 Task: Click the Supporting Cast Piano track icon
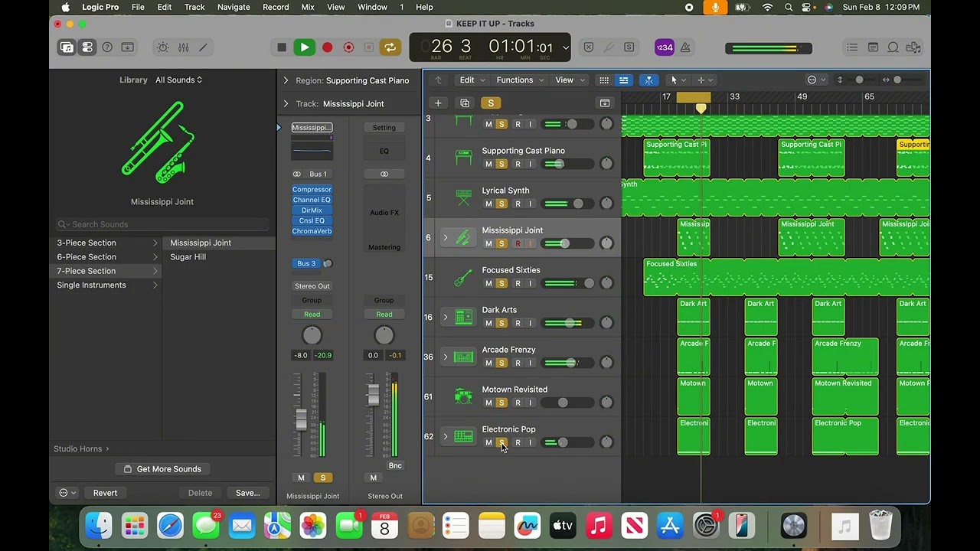click(463, 158)
